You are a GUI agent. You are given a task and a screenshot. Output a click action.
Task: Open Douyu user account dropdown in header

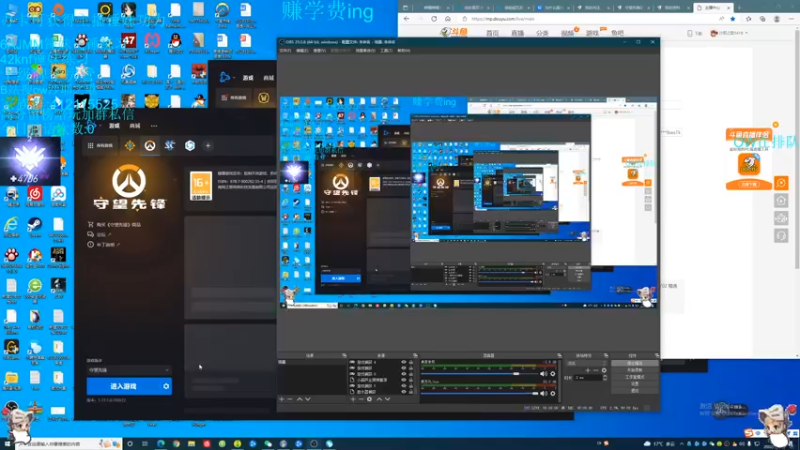(x=730, y=33)
